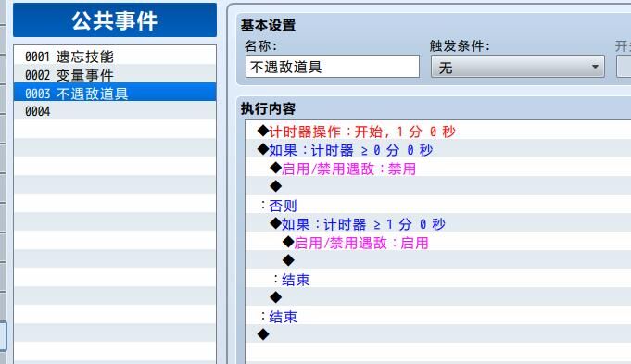Screen dimensions: 631x364
Task: Select empty common event 0004
Action: point(115,111)
